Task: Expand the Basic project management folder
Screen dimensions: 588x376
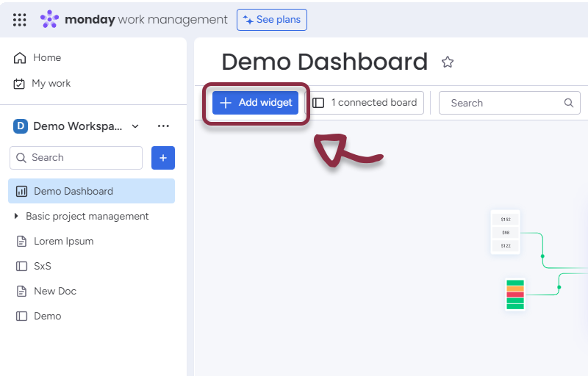Action: click(x=17, y=216)
